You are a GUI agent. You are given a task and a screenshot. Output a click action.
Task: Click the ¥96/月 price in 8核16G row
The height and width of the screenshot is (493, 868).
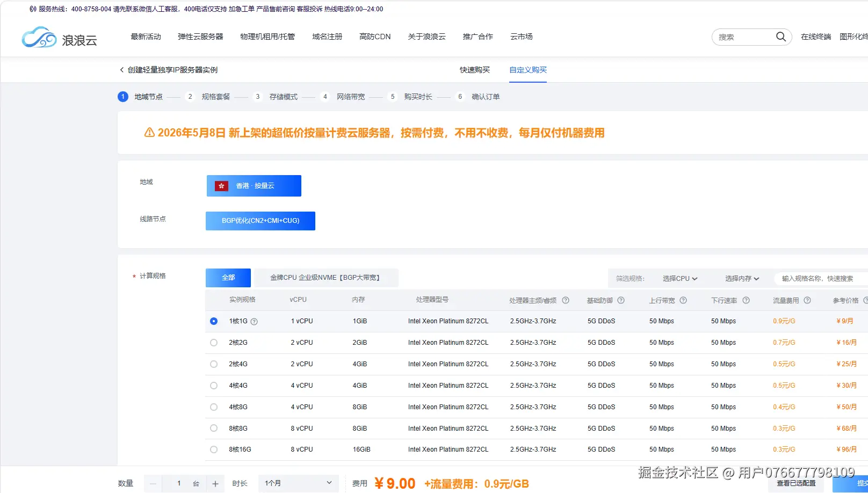847,450
